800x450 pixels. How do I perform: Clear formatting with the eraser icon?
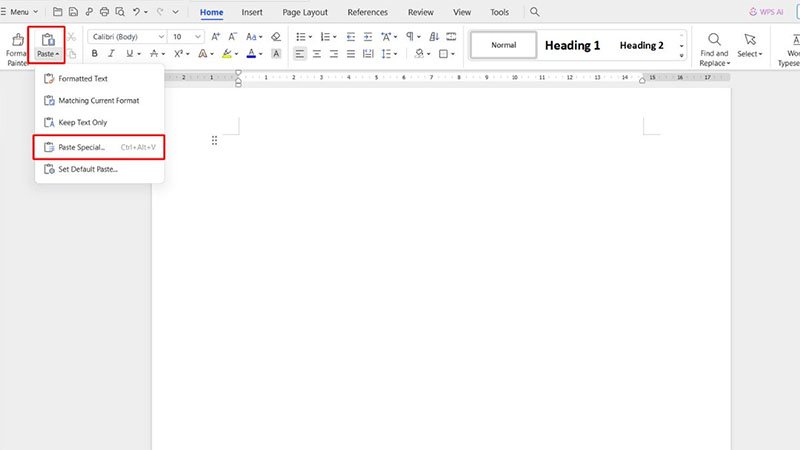(276, 37)
